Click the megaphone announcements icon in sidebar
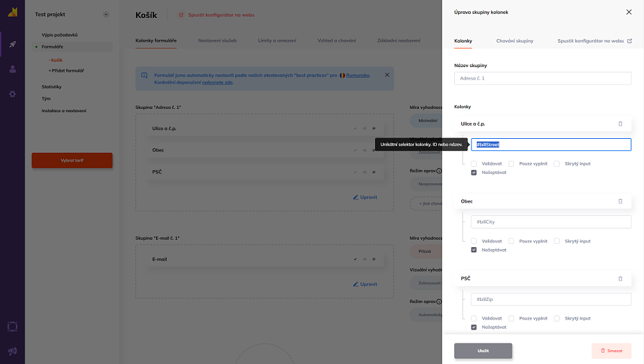 click(x=13, y=351)
